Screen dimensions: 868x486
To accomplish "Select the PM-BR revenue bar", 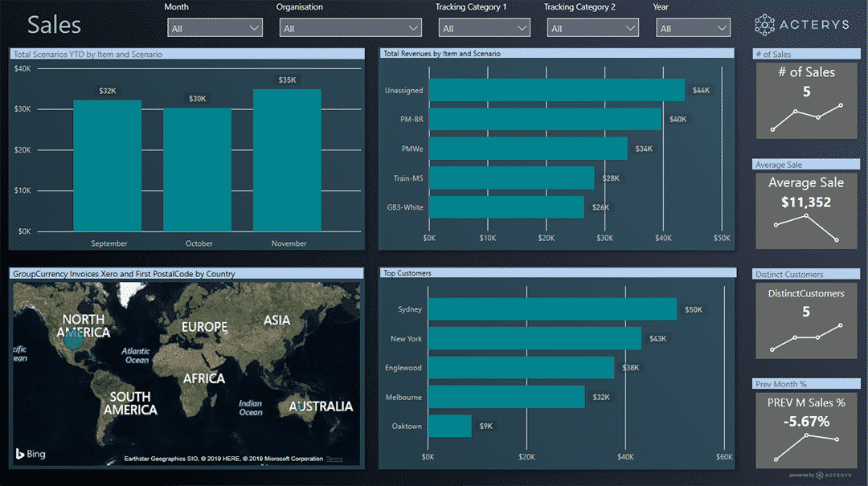I will pos(545,119).
